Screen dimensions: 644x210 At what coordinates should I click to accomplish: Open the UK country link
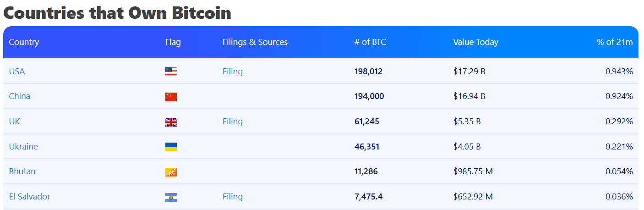pos(15,122)
